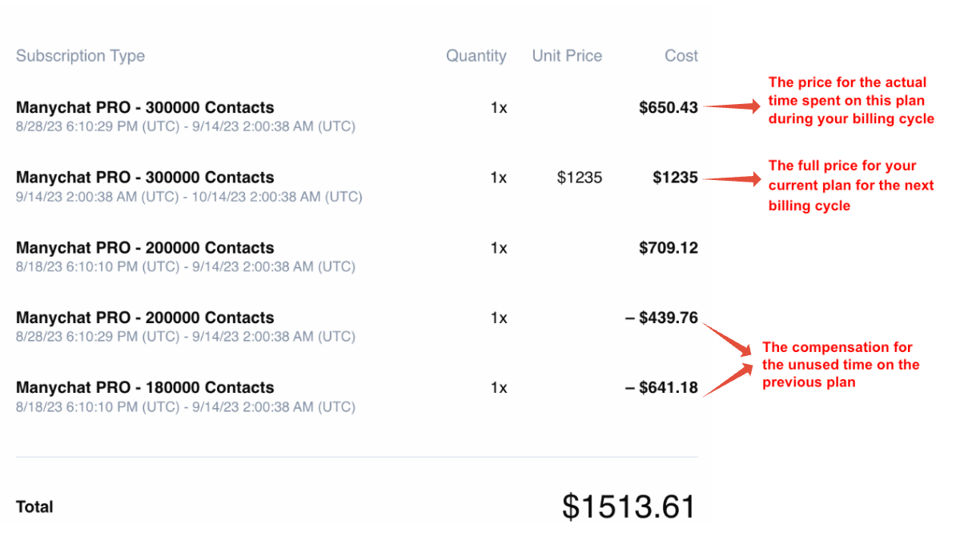Click the – $641.18 credit amount

pos(661,388)
